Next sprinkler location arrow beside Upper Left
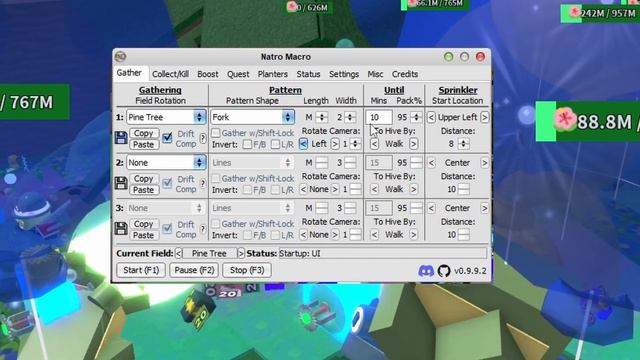 click(x=484, y=117)
